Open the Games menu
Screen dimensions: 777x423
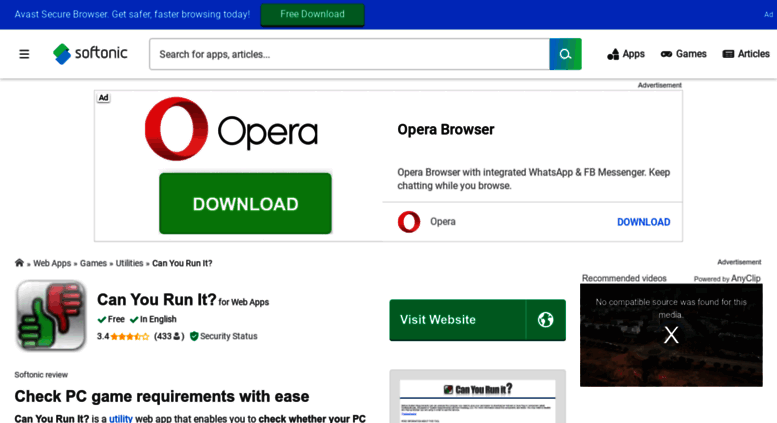(x=684, y=54)
